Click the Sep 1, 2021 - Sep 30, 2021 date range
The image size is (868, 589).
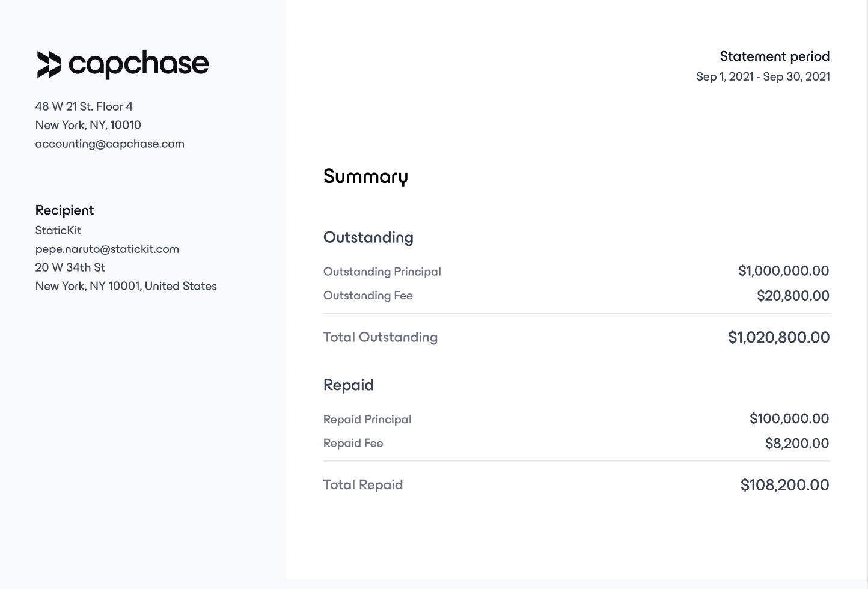point(763,76)
